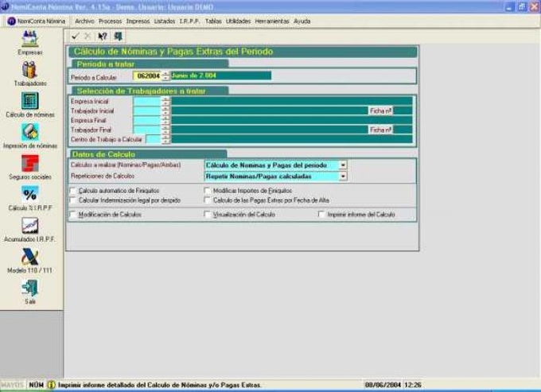This screenshot has width=541, height=392.
Task: Open Acumulados I.R.P.F. sidebar icon
Action: coord(30,226)
